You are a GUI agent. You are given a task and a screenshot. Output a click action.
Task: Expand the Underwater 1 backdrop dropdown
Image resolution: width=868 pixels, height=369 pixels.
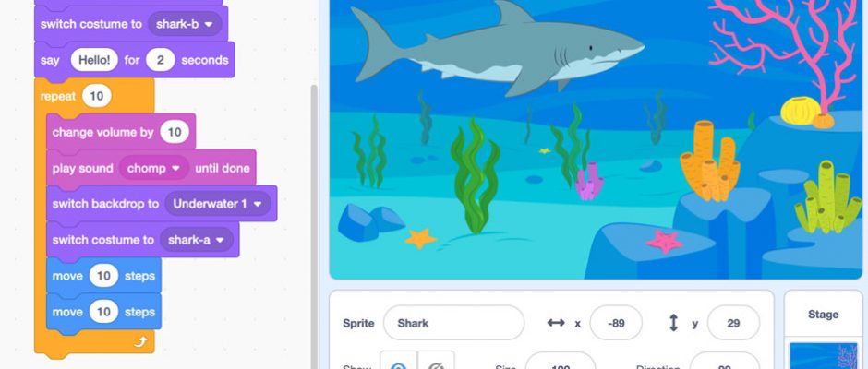click(x=218, y=204)
